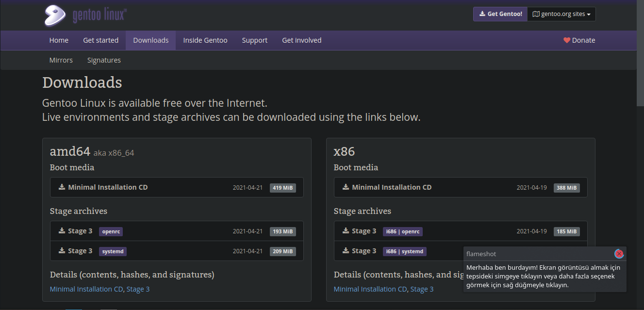The width and height of the screenshot is (644, 310).
Task: Click the 419 MiB size badge
Action: coord(283,188)
